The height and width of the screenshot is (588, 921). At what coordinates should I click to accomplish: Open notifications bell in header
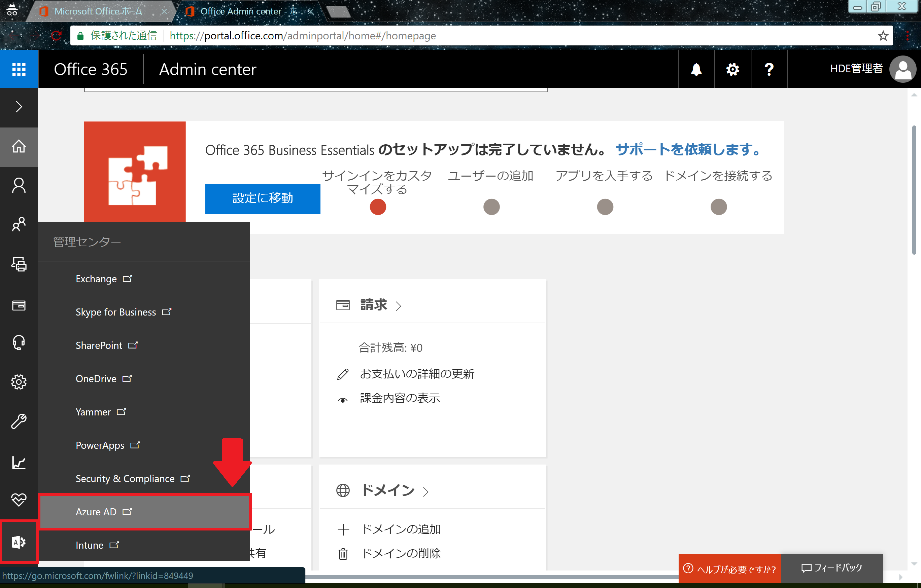696,69
